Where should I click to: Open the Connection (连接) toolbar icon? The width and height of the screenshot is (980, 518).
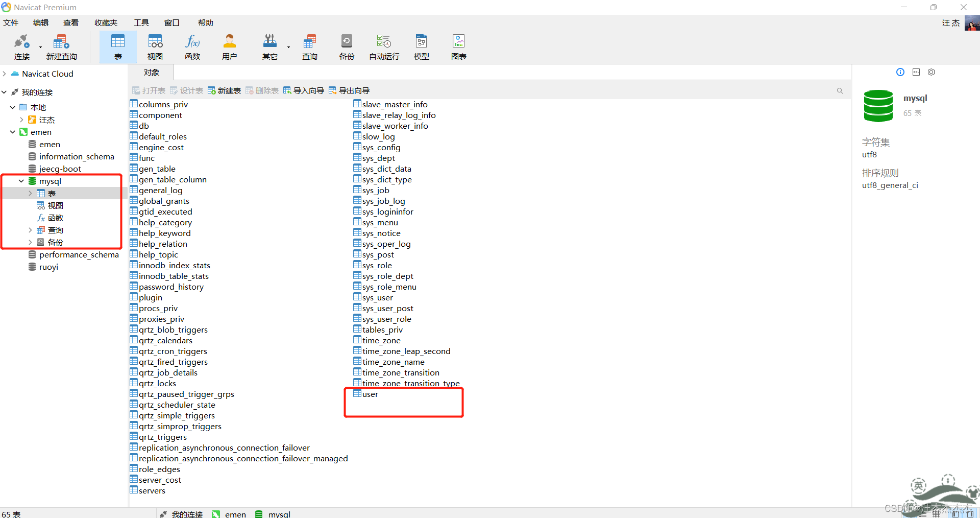tap(21, 41)
